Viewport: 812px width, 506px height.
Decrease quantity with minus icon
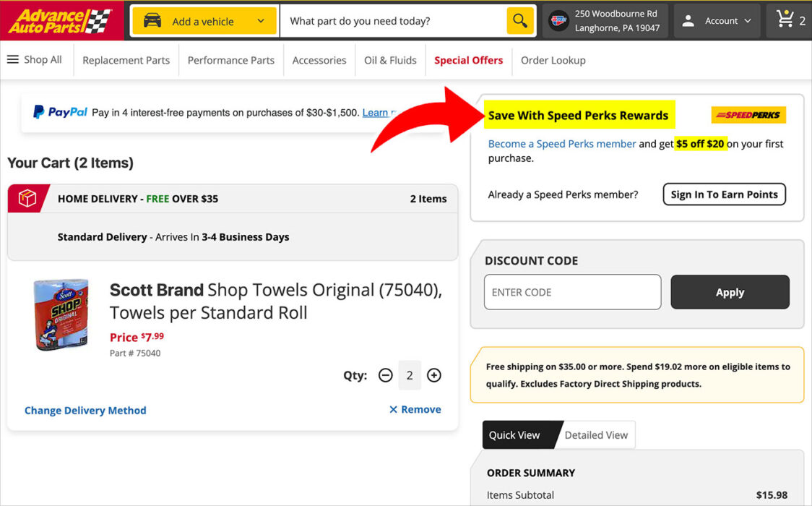(x=385, y=375)
